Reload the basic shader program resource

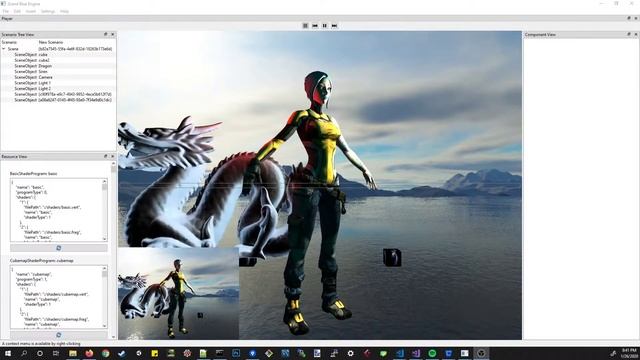point(59,248)
